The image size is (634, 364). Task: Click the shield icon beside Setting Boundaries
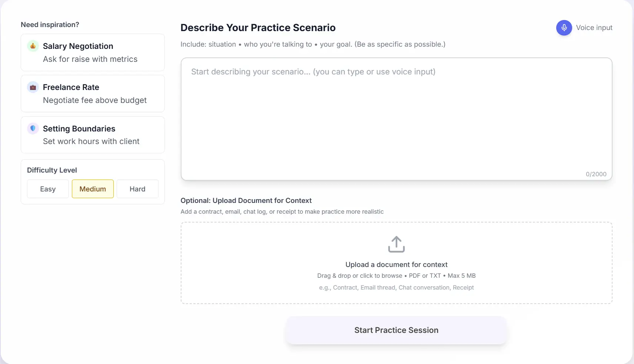point(33,128)
